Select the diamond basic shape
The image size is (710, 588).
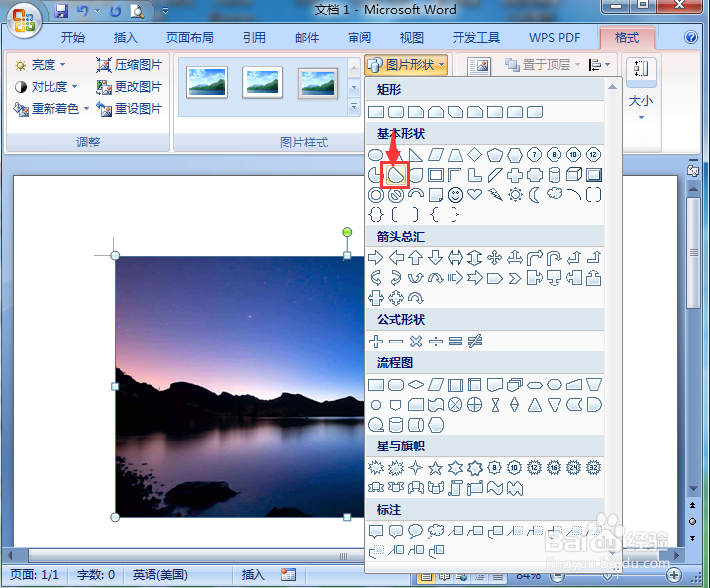(474, 155)
